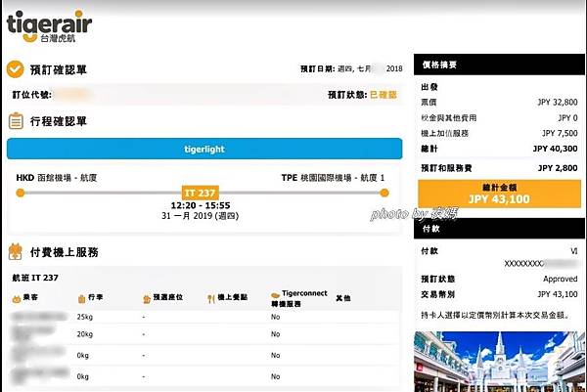Click the transaction currency JPY 43,100 value

coord(558,294)
